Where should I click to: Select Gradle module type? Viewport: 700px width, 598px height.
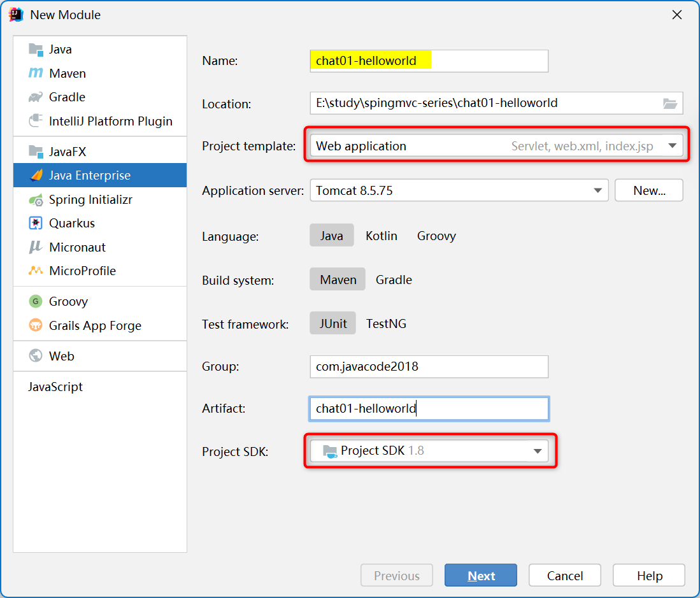(100, 97)
